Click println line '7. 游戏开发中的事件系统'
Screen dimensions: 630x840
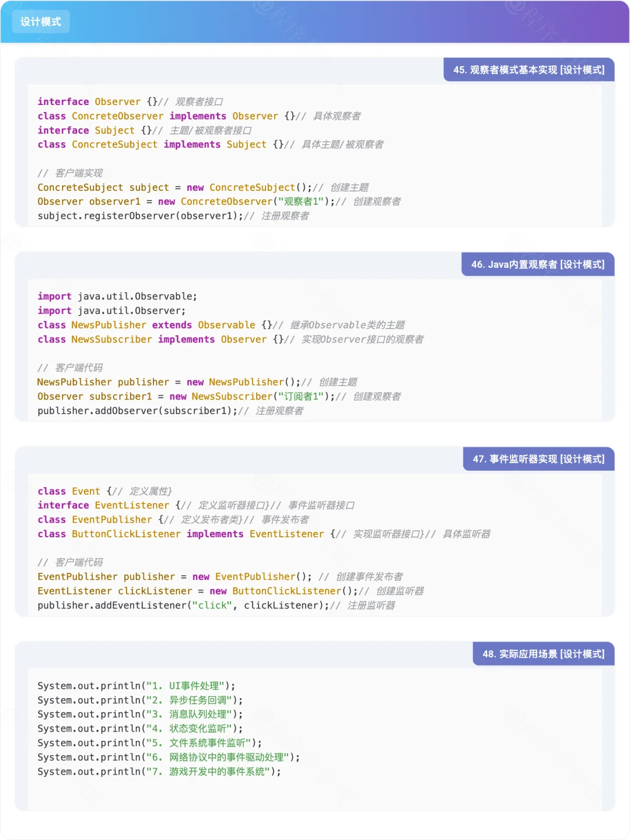click(159, 771)
